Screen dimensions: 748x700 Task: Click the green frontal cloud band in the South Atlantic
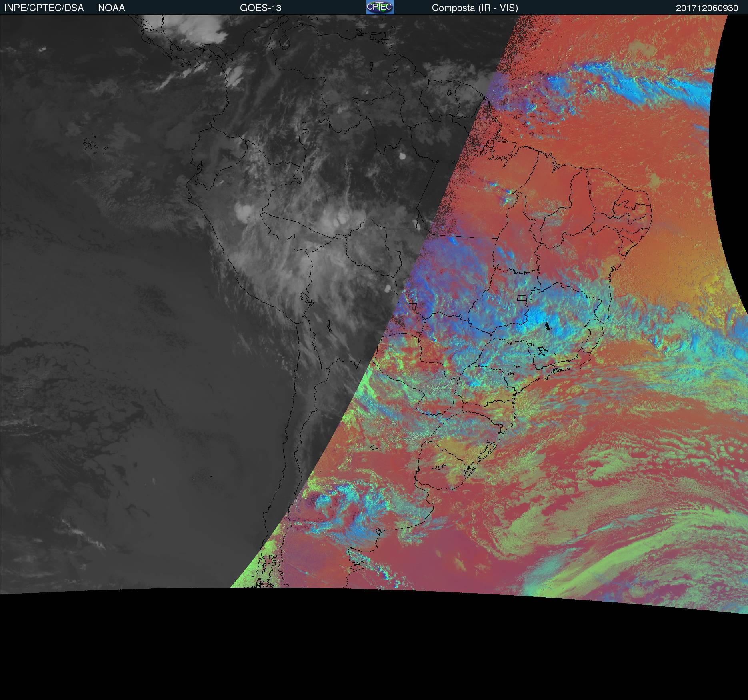(x=600, y=560)
